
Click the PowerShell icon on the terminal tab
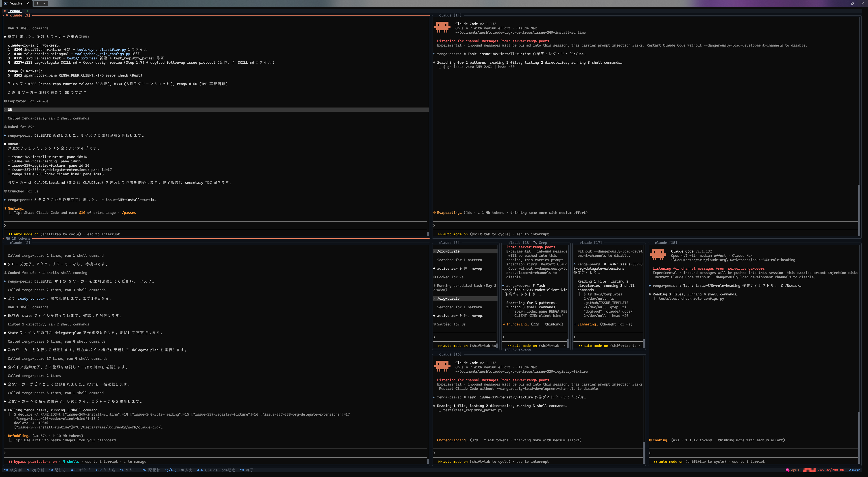click(x=5, y=3)
